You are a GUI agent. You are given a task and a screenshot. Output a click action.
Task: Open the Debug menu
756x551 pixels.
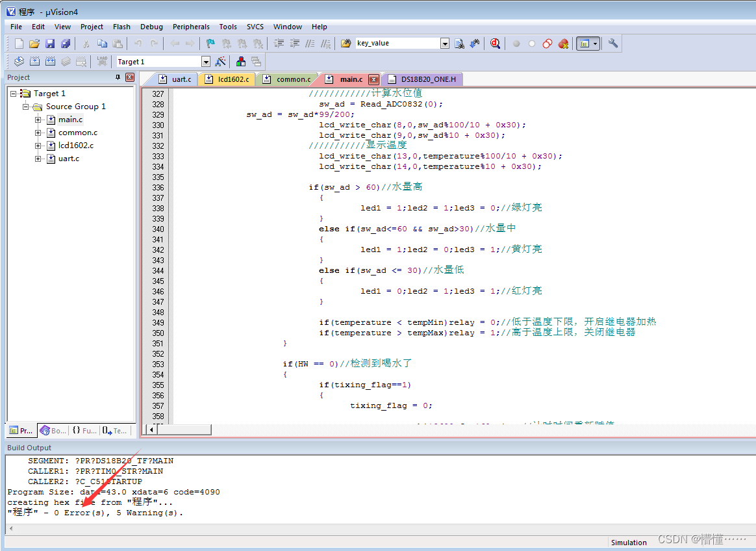coord(151,27)
